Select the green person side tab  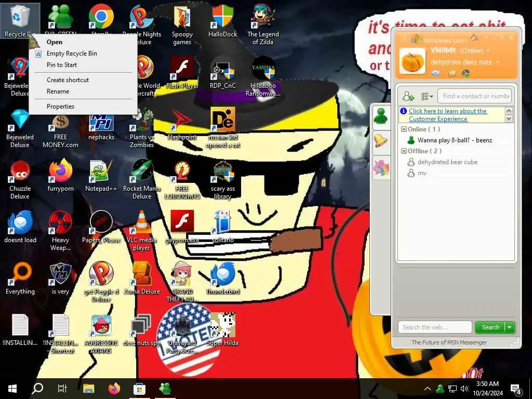pos(381,116)
